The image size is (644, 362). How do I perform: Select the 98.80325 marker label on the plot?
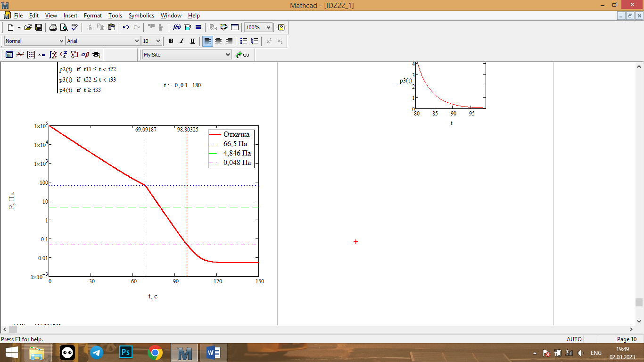(x=188, y=130)
